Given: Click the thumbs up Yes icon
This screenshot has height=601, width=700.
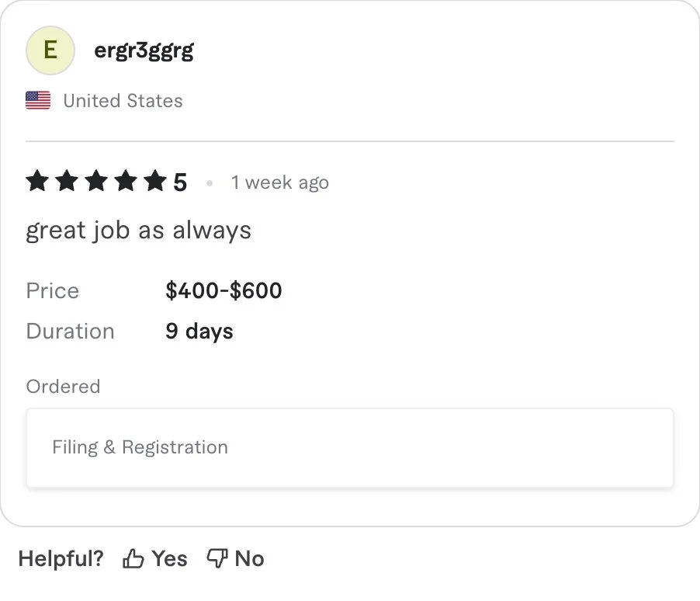Looking at the screenshot, I should click(133, 559).
